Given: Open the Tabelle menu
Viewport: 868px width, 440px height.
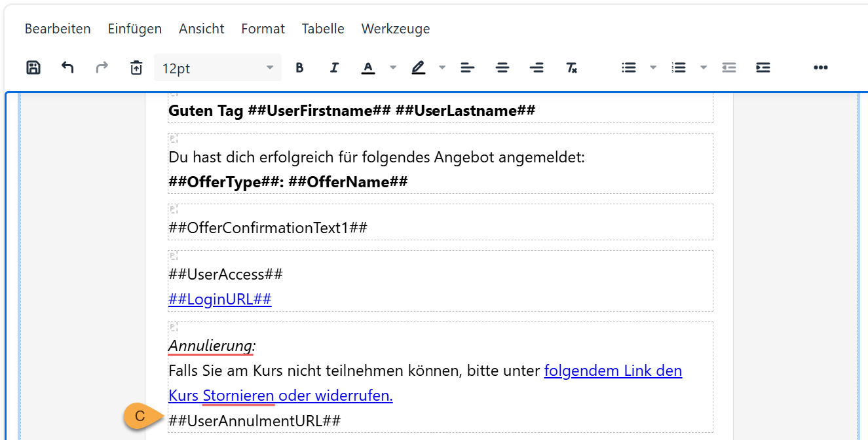Looking at the screenshot, I should [323, 29].
